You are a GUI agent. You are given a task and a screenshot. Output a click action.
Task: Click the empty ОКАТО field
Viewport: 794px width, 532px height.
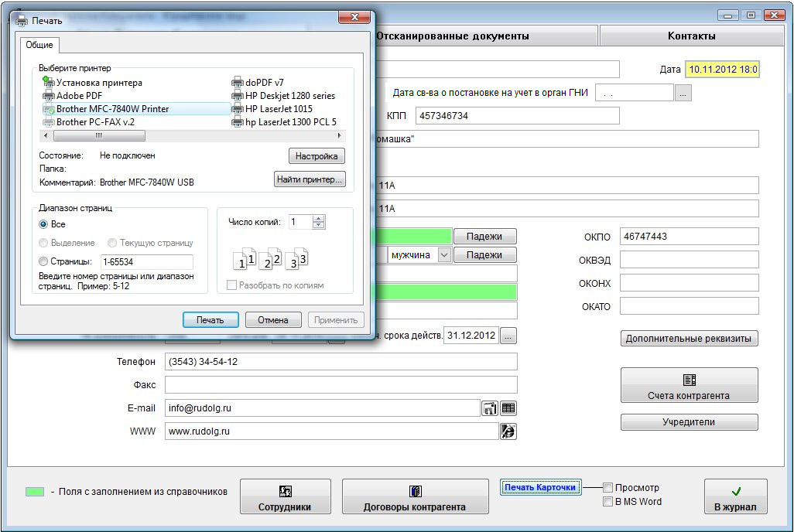[690, 306]
